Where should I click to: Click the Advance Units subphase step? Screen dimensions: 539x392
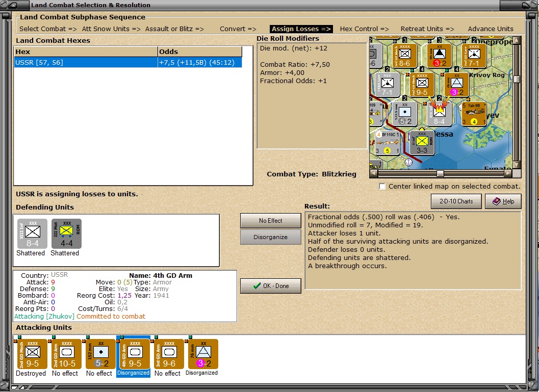[491, 29]
